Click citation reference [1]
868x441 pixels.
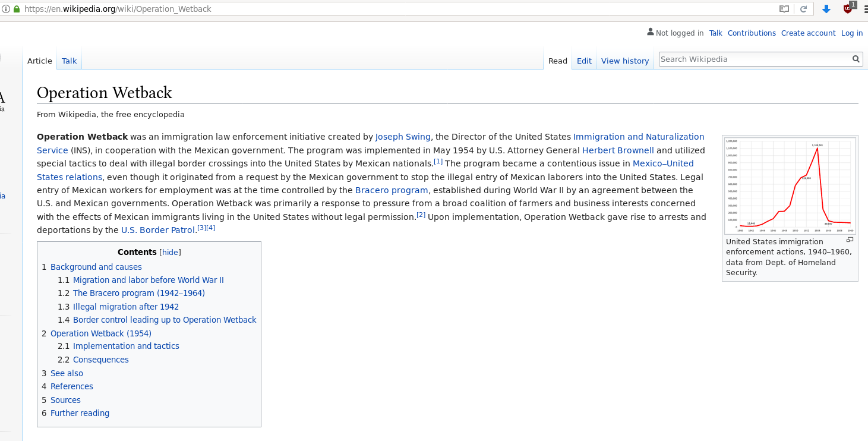(x=438, y=161)
